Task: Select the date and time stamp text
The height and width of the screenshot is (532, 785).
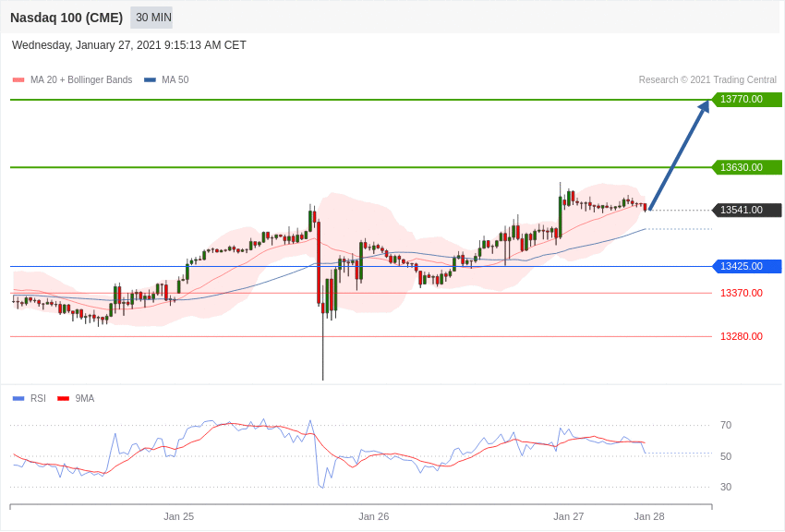Action: click(129, 45)
